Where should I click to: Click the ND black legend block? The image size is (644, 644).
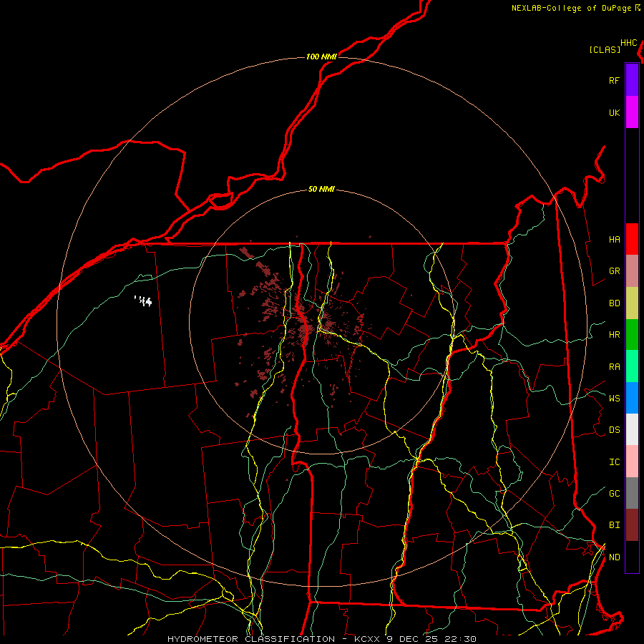[632, 557]
